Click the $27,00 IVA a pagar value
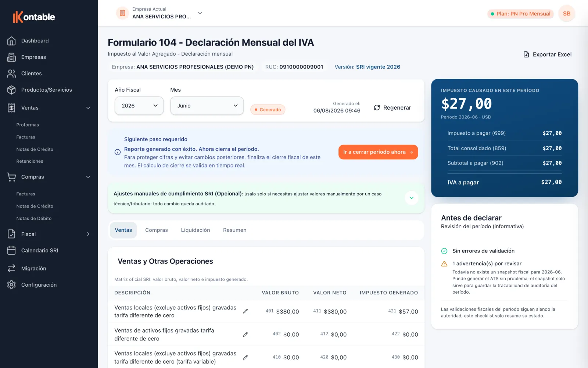Viewport: 588px width, 368px height. click(551, 182)
